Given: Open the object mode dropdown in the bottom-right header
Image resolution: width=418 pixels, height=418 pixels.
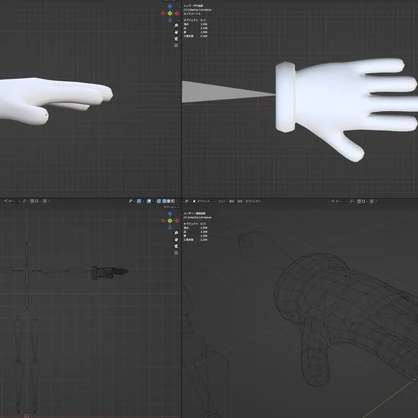Looking at the screenshot, I should [x=204, y=201].
